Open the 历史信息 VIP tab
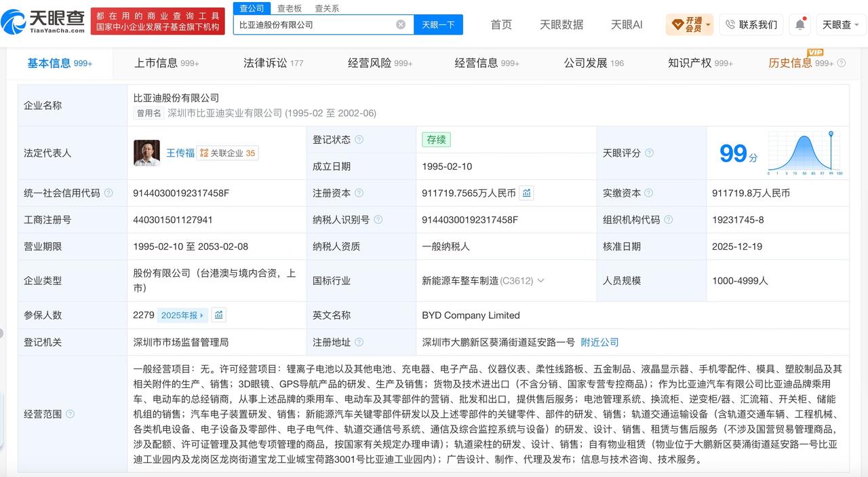The height and width of the screenshot is (477, 868). (801, 63)
